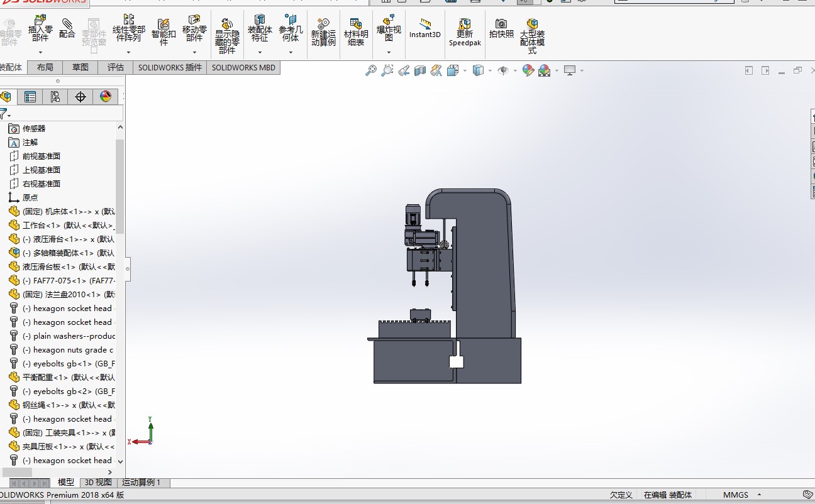The width and height of the screenshot is (815, 504).
Task: Click the View Orientation cube icon
Action: pos(453,70)
